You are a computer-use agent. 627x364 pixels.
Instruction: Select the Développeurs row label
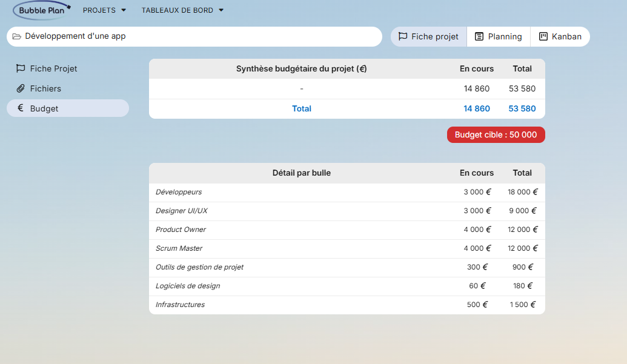point(179,192)
